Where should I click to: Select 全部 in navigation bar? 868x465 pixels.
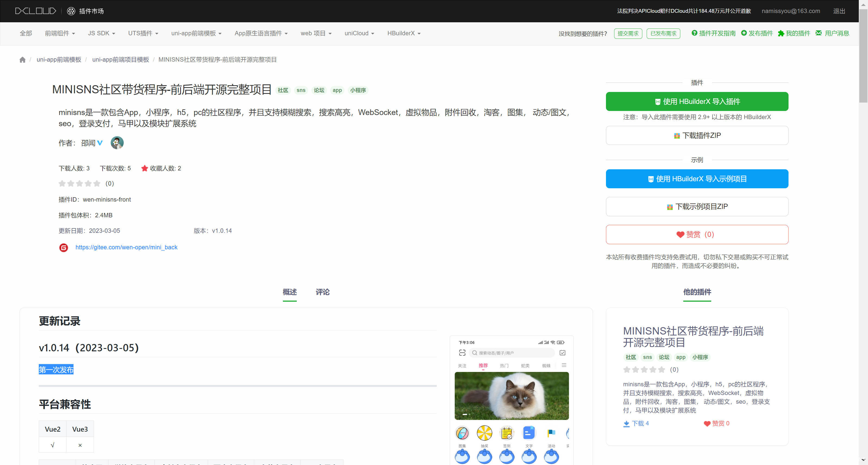tap(26, 33)
